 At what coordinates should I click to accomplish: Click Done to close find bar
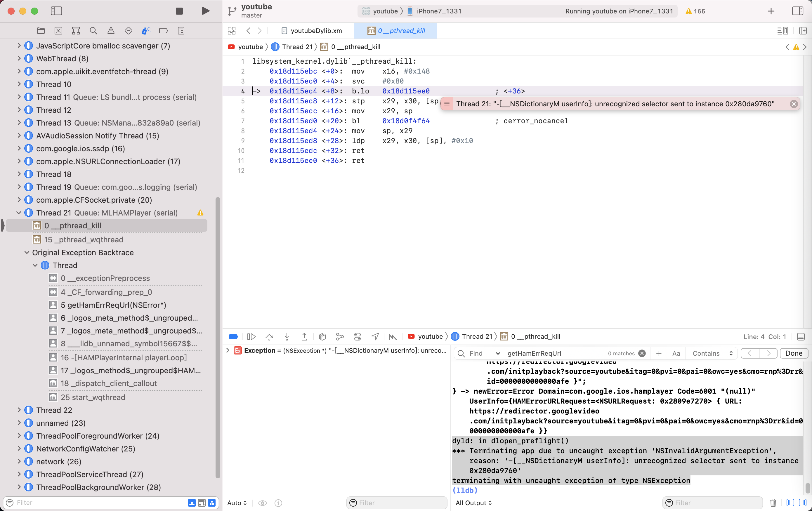tap(794, 353)
